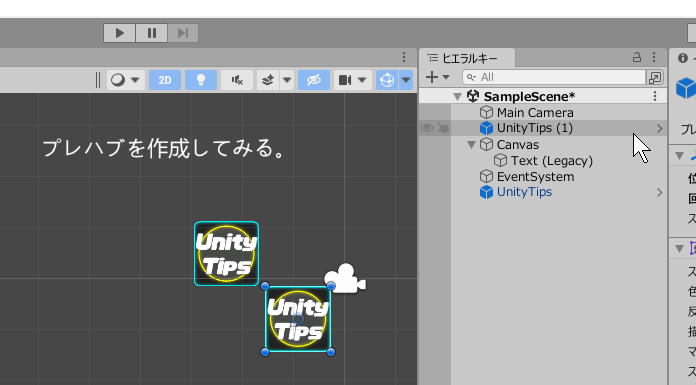The image size is (696, 385).
Task: Select the SampleScene row
Action: pos(542,96)
